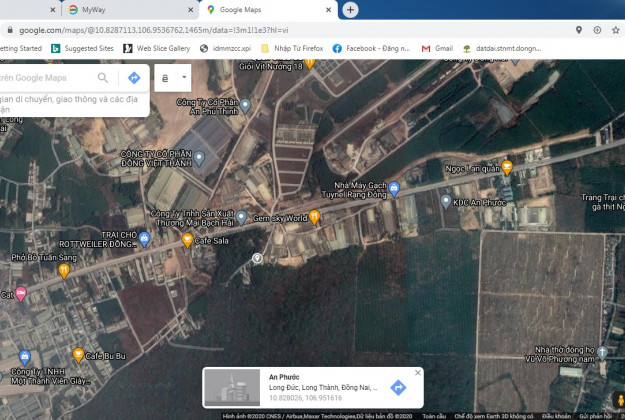Click the Công Ty Cổ Phần Đồng Việt Thành marker
Screen dimensions: 625x420
click(x=199, y=158)
